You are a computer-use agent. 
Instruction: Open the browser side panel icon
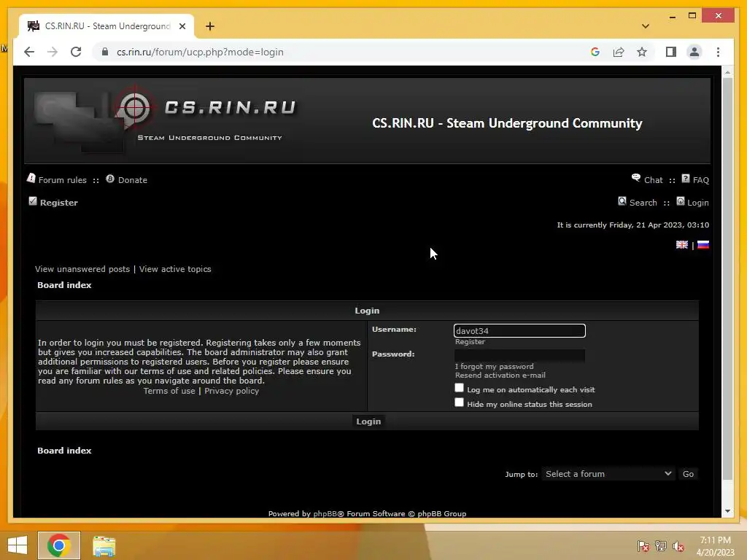(671, 52)
